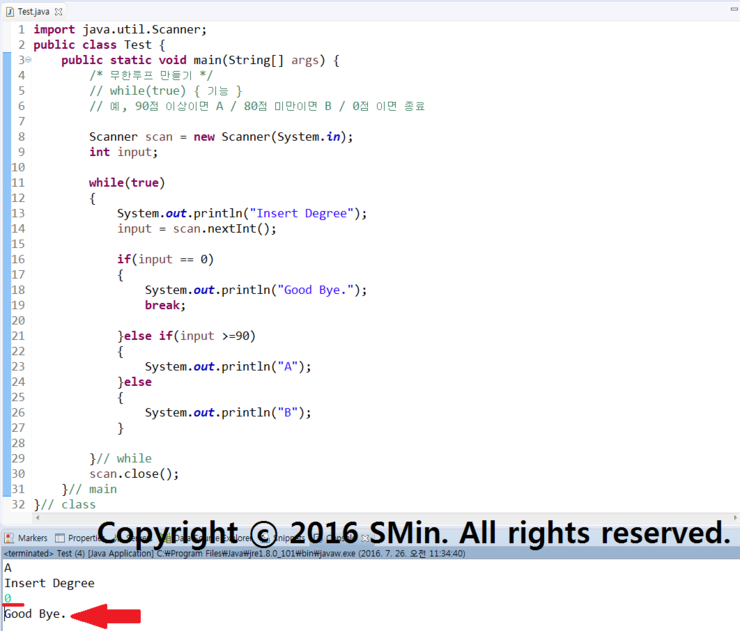Collapse the main method fold marker at line 3
Image resolution: width=740 pixels, height=631 pixels.
point(28,59)
